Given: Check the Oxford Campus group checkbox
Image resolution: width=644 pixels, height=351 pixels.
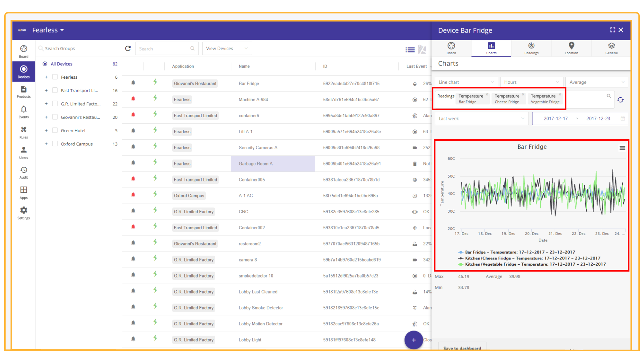Looking at the screenshot, I should [55, 144].
